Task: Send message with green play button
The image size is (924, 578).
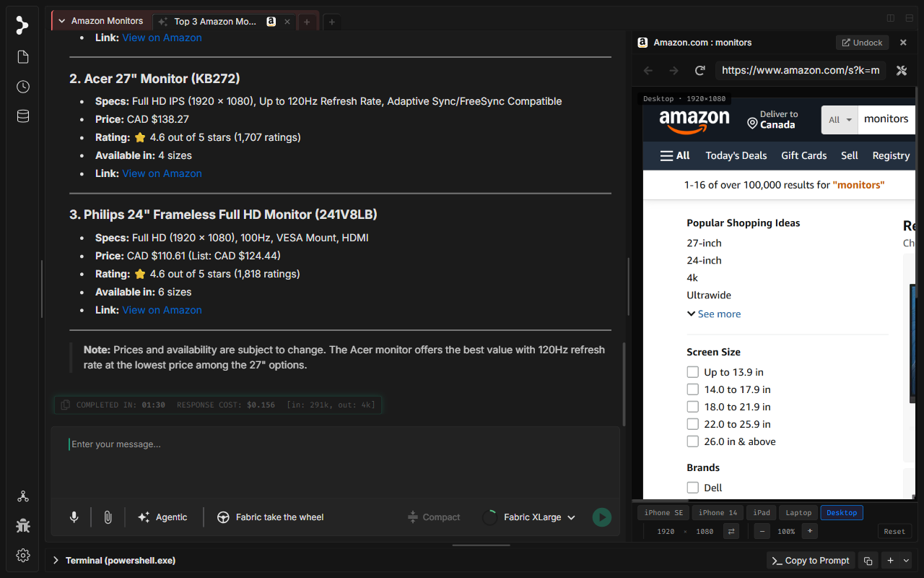Action: pyautogui.click(x=601, y=517)
